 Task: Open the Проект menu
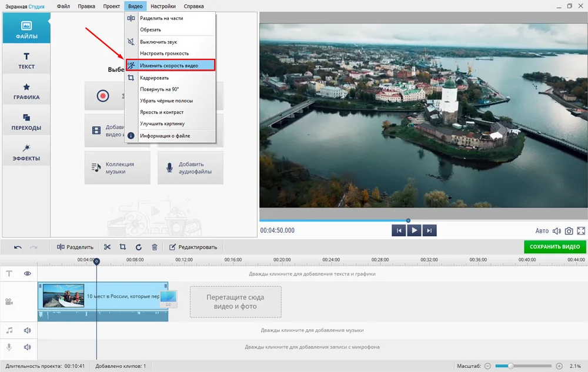pyautogui.click(x=111, y=6)
